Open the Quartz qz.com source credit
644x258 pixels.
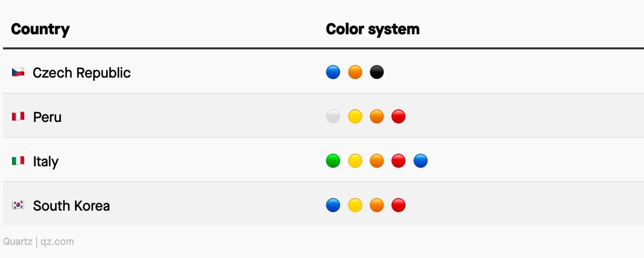[x=39, y=241]
